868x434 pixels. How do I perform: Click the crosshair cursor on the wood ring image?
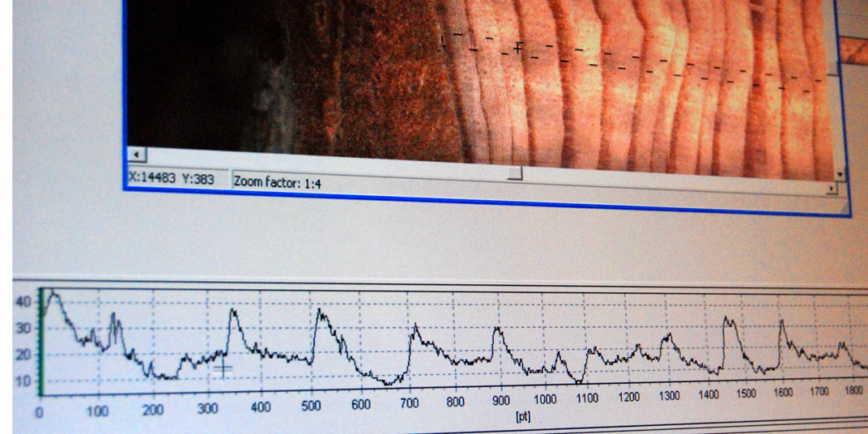[518, 48]
